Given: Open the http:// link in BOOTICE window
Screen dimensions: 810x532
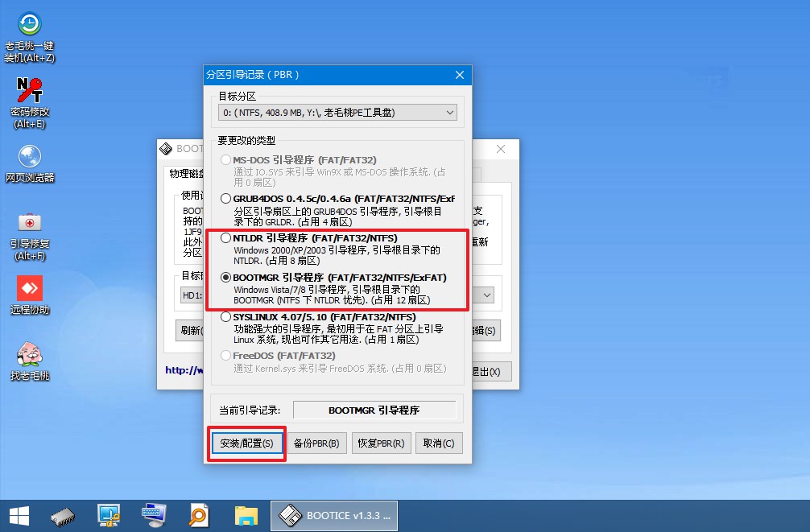Looking at the screenshot, I should (x=184, y=369).
